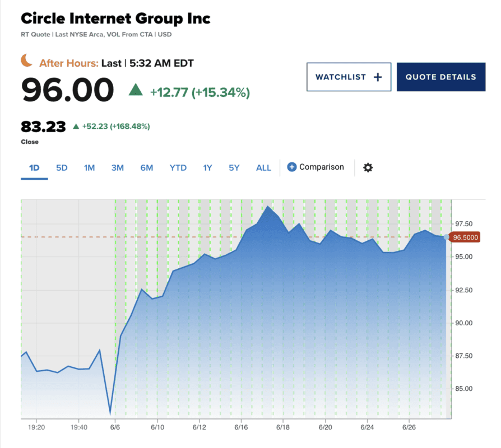Show ALL time price history

pos(263,167)
